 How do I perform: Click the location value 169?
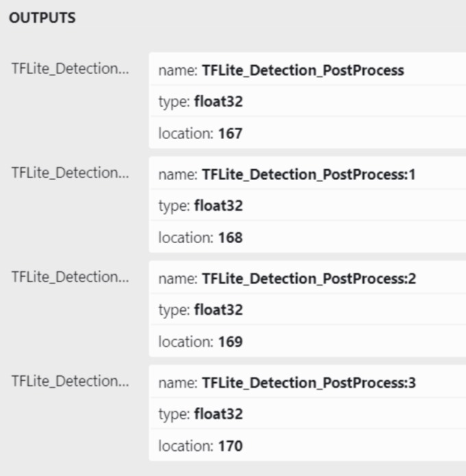point(230,342)
